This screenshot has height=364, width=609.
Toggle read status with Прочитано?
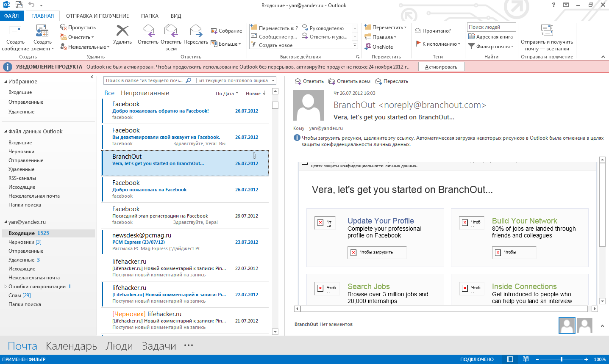click(433, 31)
